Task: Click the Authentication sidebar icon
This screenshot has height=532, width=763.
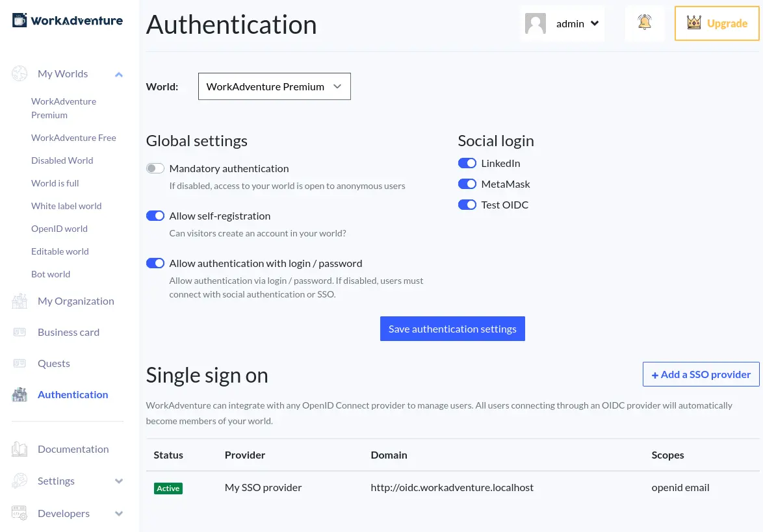Action: 19,394
